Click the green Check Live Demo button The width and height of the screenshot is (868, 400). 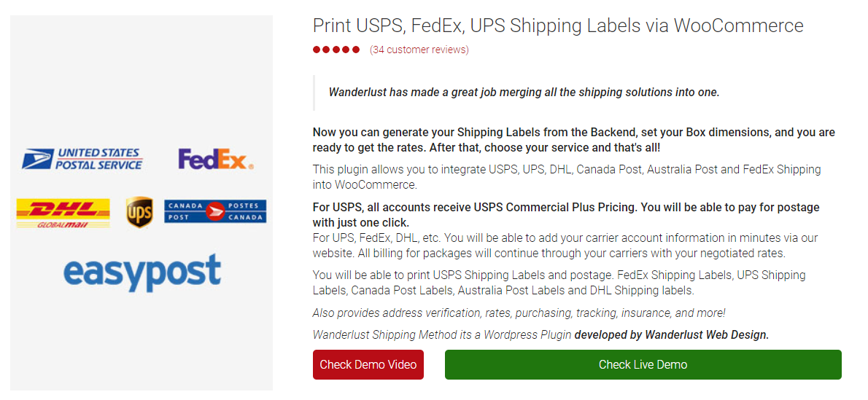pyautogui.click(x=643, y=364)
